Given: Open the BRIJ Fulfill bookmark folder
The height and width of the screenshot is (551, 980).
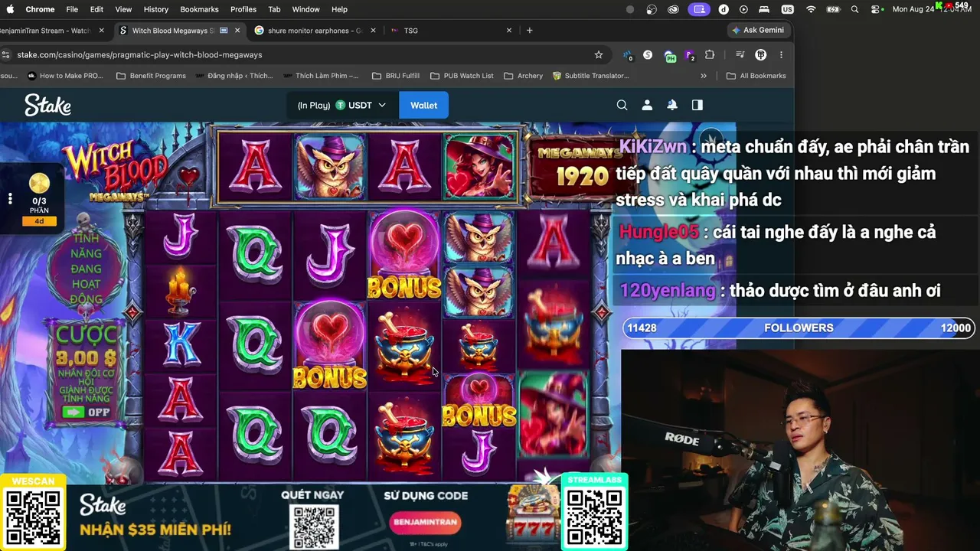Looking at the screenshot, I should click(395, 76).
